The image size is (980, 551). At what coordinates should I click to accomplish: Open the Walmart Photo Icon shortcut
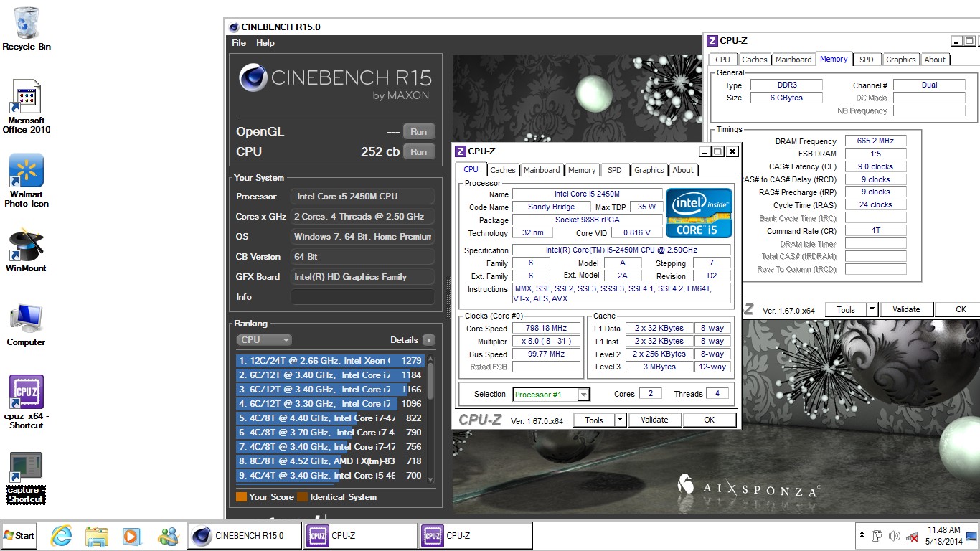click(x=27, y=180)
